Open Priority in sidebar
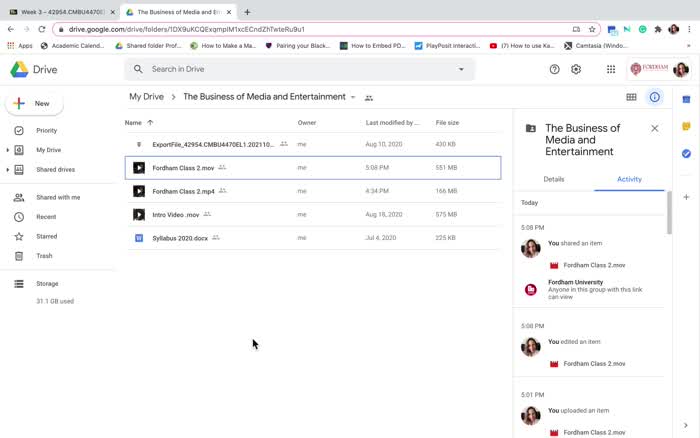The image size is (700, 438). 46,130
